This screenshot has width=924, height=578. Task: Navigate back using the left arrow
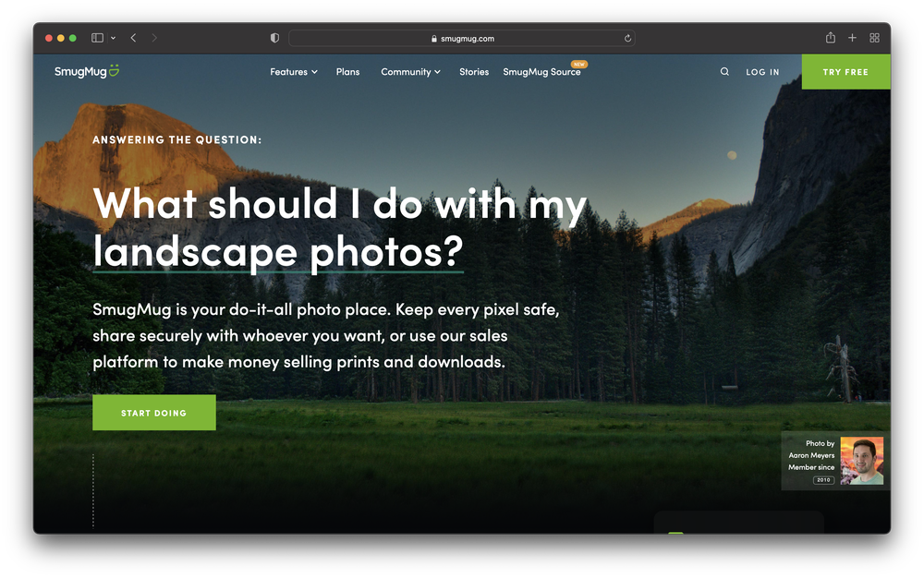coord(133,38)
